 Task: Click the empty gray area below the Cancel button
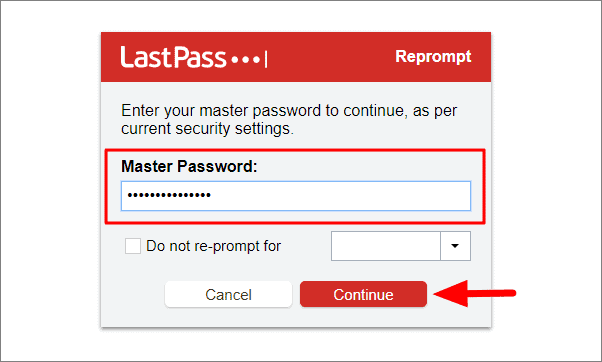point(228,318)
